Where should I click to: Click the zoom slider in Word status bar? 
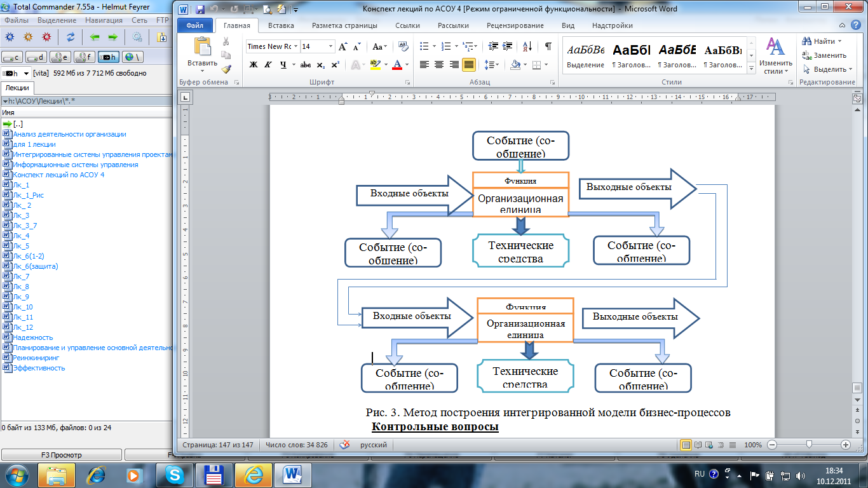click(x=809, y=445)
